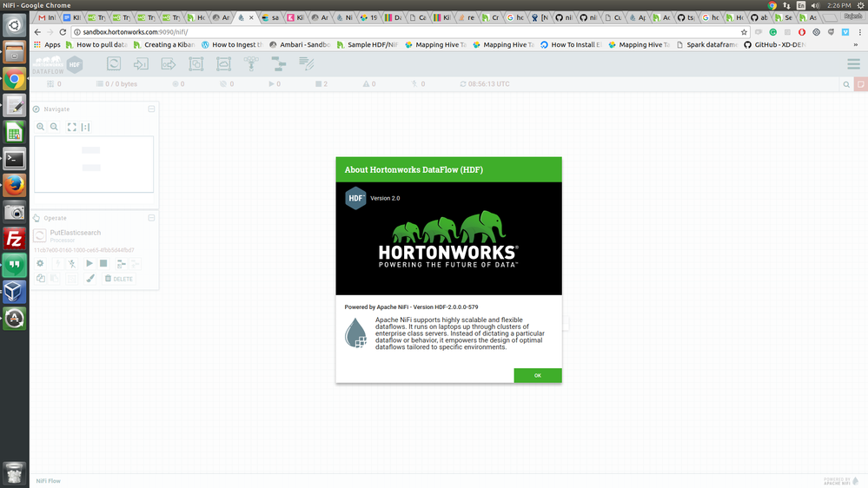This screenshot has width=868, height=488.
Task: Click the Copy icon in Operate panel
Action: (x=41, y=279)
